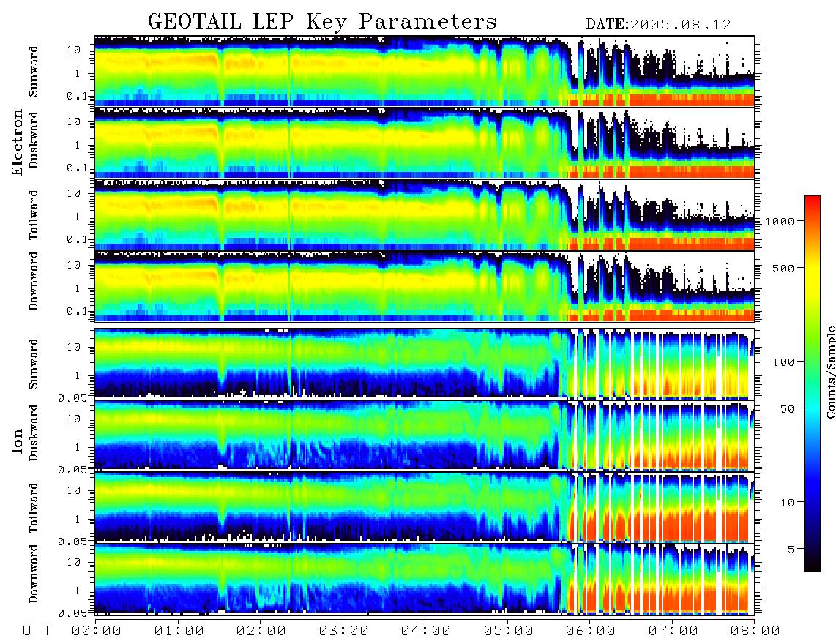Select the "Counts/Sample" color bar caption
This screenshot has width=836, height=644.
830,372
